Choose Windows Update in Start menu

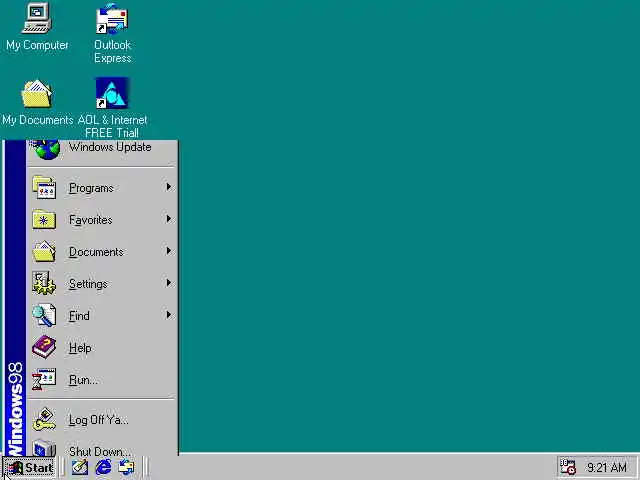pyautogui.click(x=102, y=149)
